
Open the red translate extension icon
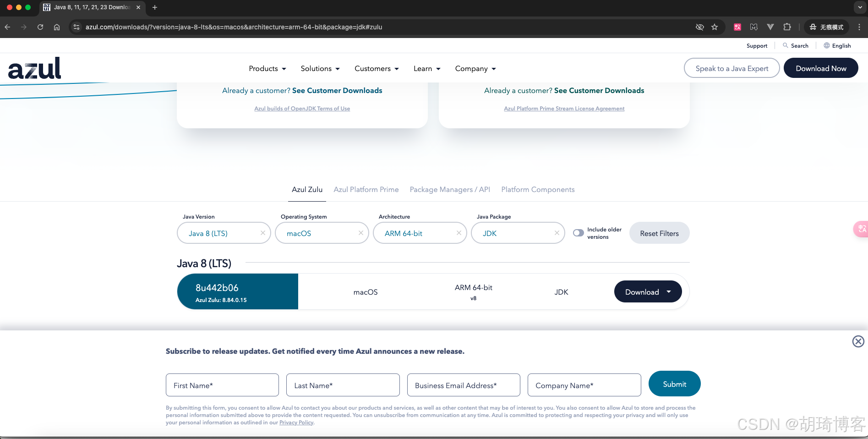pyautogui.click(x=737, y=27)
